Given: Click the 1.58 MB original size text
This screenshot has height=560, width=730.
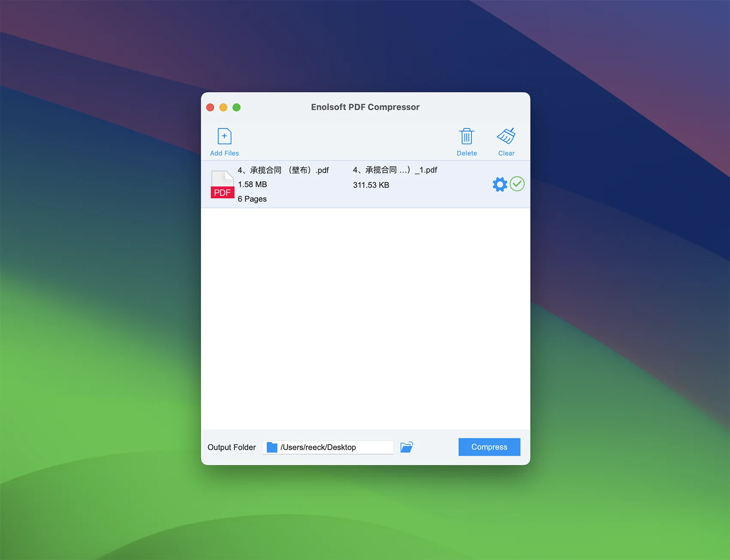Looking at the screenshot, I should (x=252, y=185).
